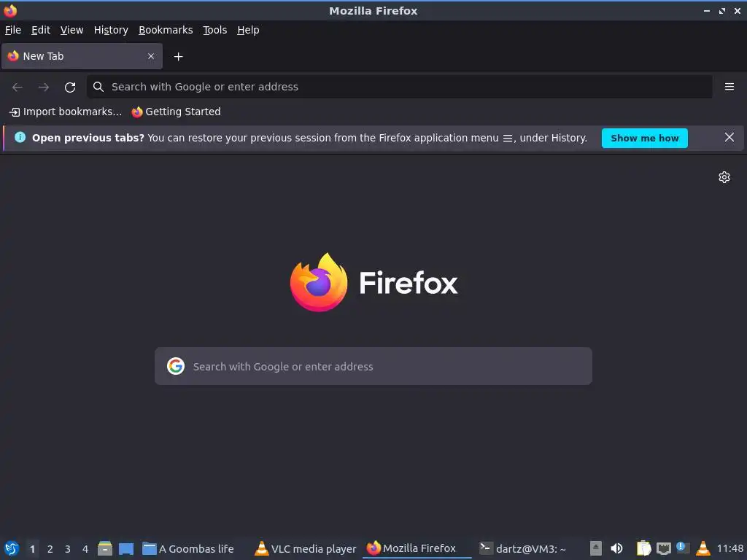Go back one page
Screen dimensions: 747x560
click(x=18, y=87)
